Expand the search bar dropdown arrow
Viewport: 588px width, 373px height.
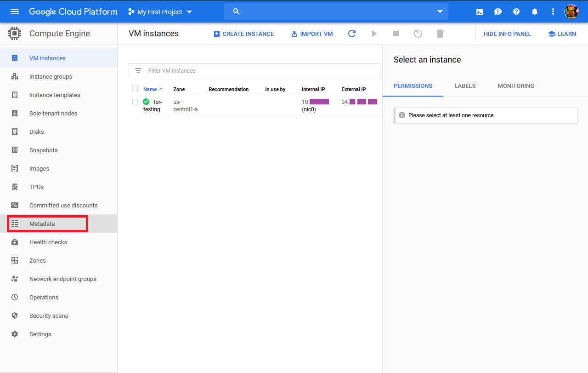click(440, 11)
